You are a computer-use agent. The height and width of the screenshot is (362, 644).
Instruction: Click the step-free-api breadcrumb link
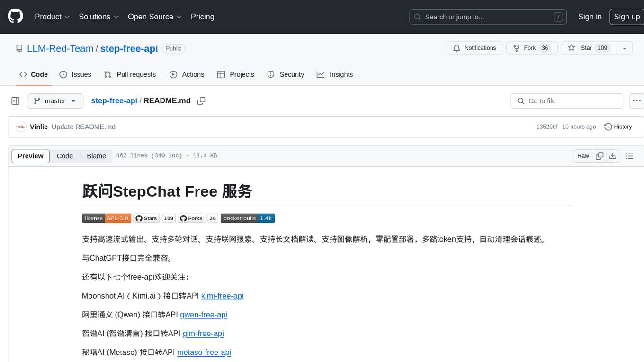pos(114,100)
